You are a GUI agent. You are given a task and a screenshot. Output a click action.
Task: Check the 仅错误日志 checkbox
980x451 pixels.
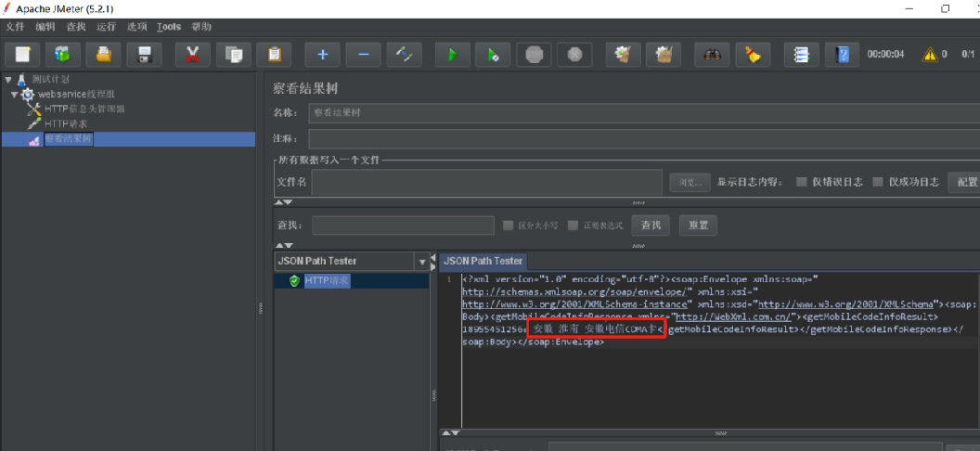tap(801, 182)
